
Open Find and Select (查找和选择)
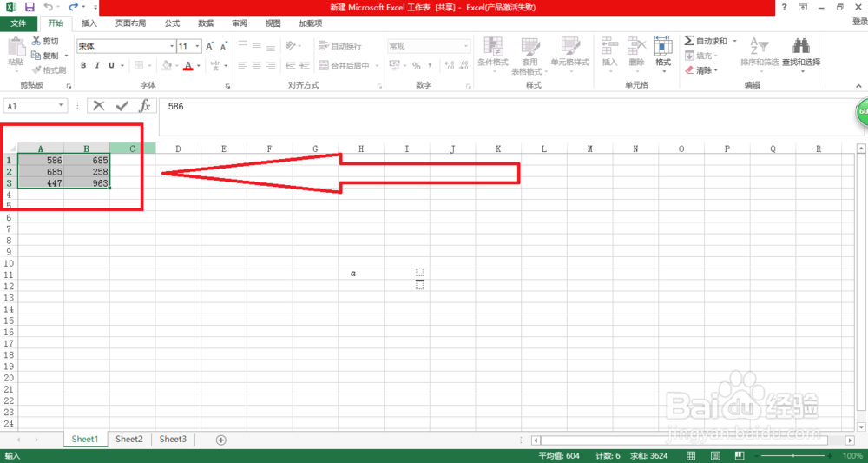(x=801, y=56)
